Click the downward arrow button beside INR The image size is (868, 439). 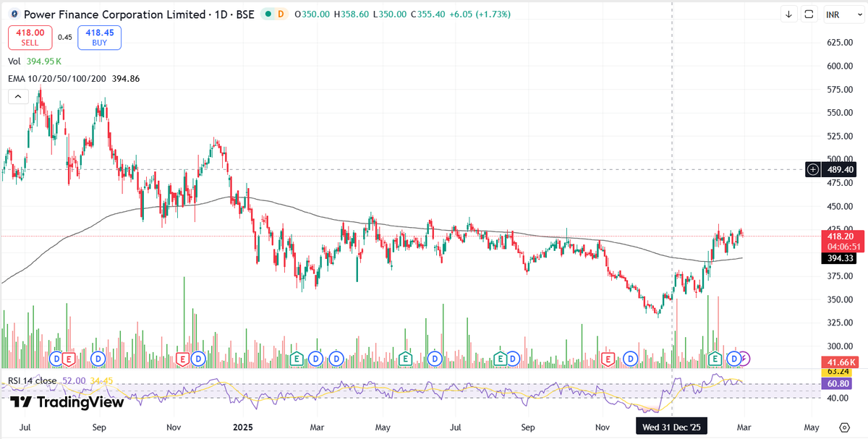click(789, 14)
